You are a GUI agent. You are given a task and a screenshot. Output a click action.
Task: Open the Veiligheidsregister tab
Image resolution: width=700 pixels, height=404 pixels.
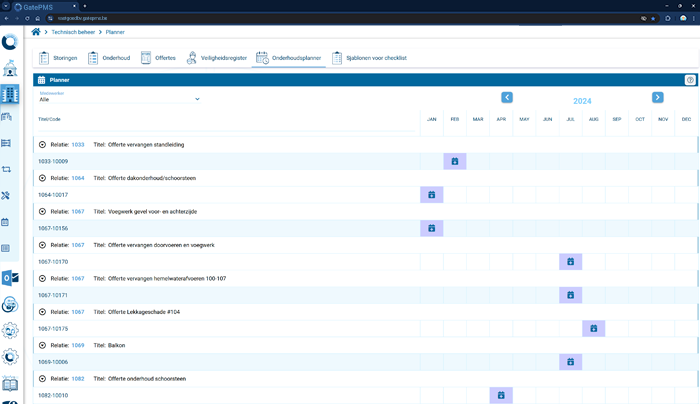point(217,58)
